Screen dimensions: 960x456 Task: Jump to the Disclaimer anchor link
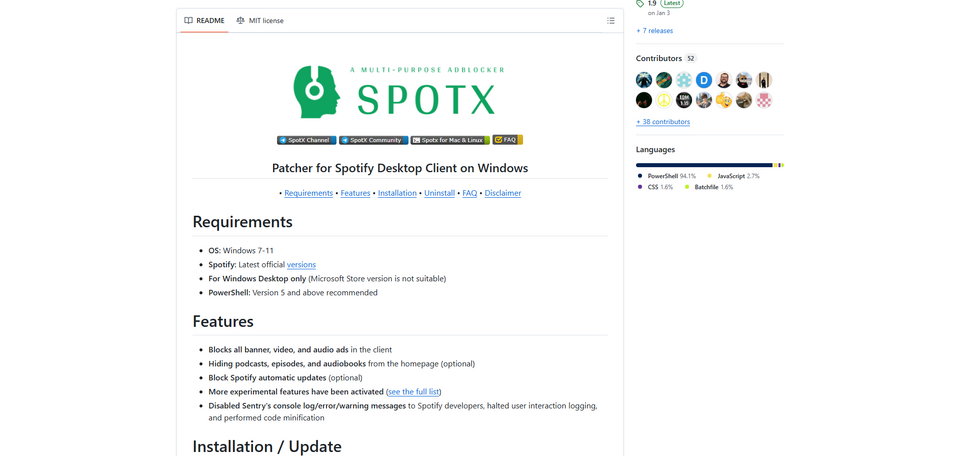503,193
